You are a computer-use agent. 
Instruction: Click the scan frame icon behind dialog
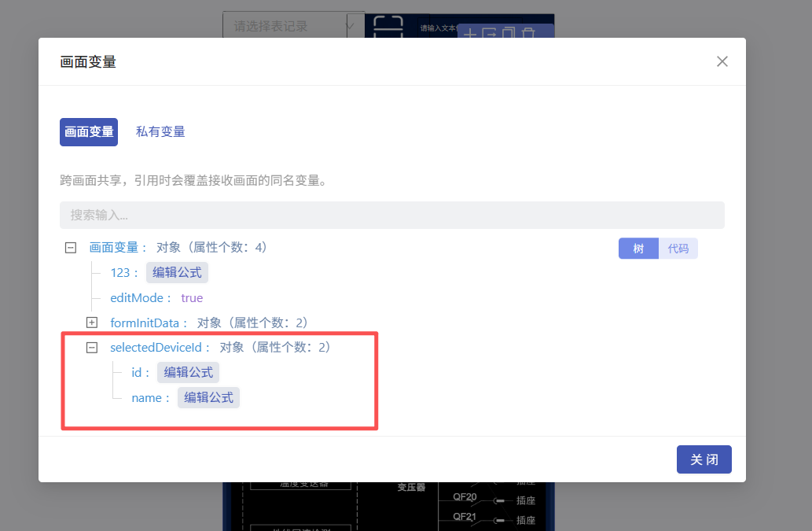(x=388, y=26)
